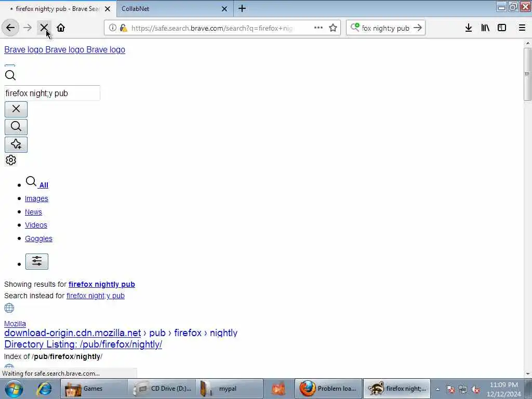Open the Games taskbar window

94,389
